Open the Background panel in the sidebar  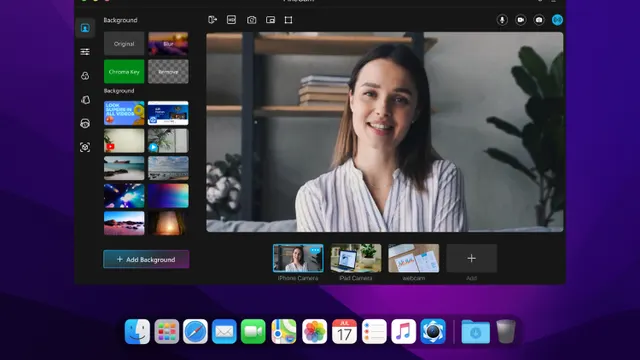pyautogui.click(x=85, y=28)
